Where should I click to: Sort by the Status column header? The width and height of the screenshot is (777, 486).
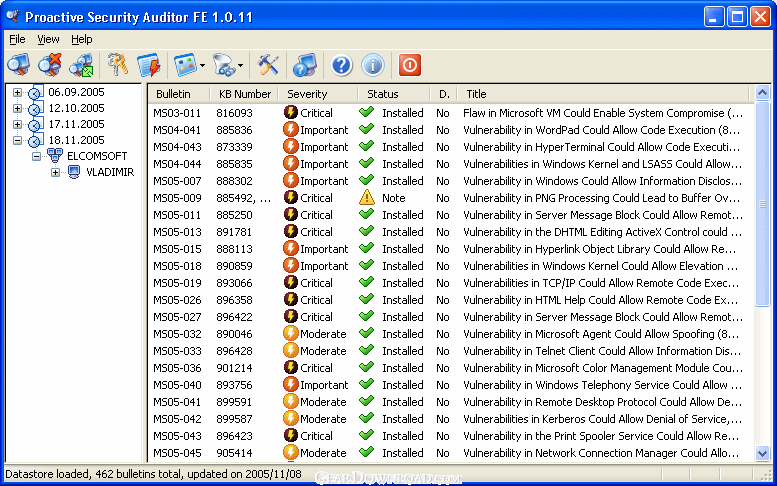pyautogui.click(x=394, y=94)
